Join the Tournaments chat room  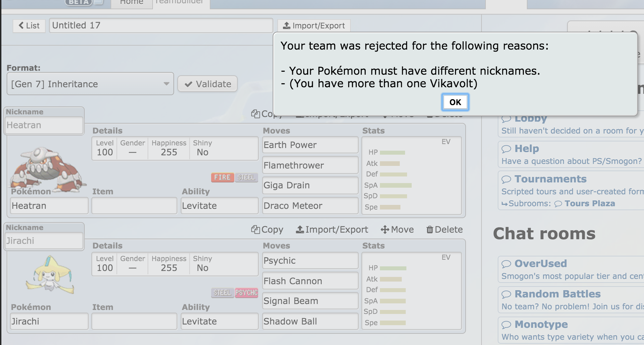(x=571, y=185)
